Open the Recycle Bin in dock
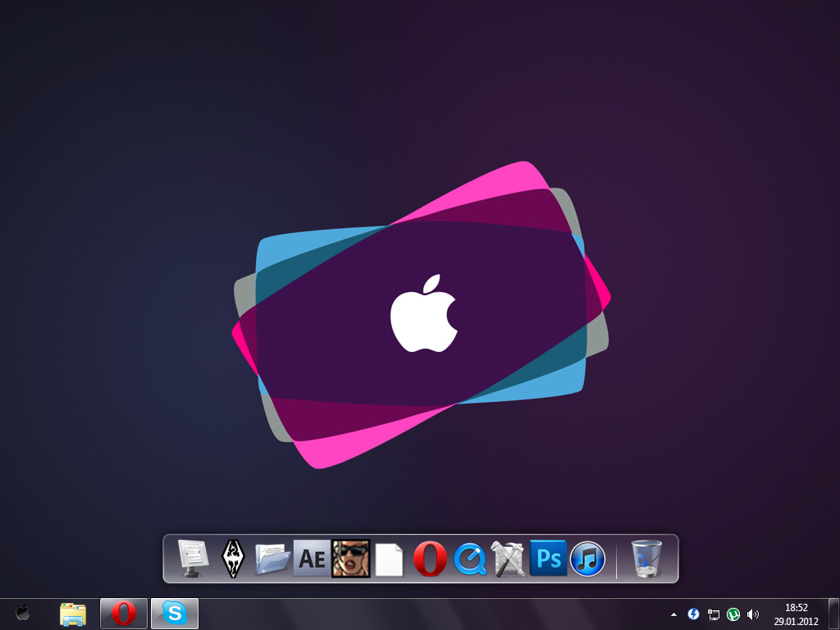 646,558
